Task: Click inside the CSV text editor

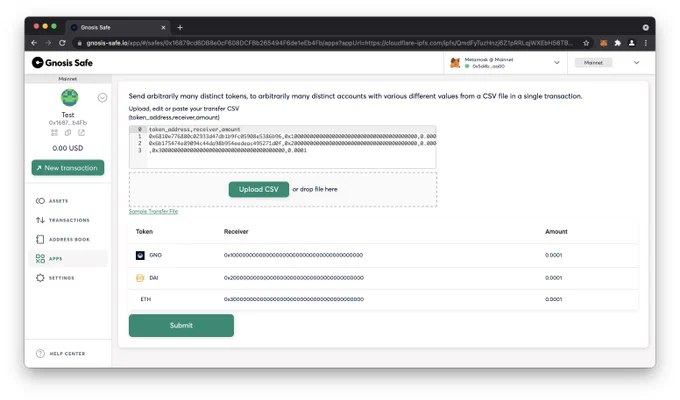Action: 282,147
